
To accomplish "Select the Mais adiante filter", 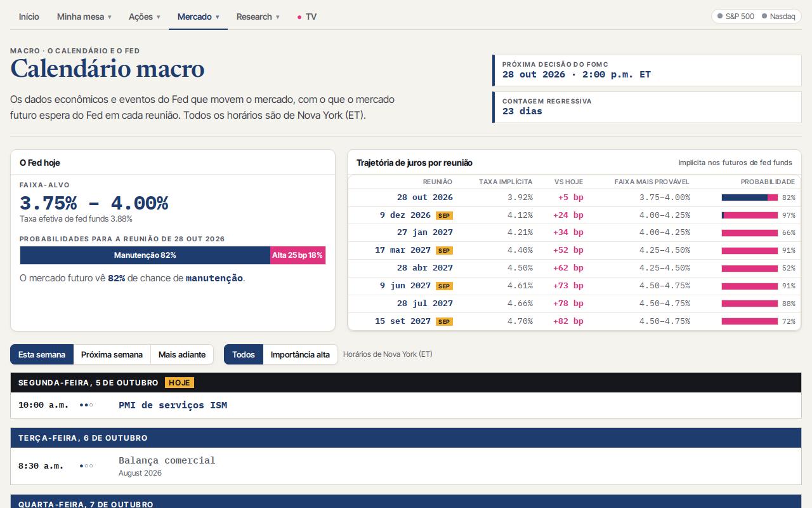I will pyautogui.click(x=182, y=354).
